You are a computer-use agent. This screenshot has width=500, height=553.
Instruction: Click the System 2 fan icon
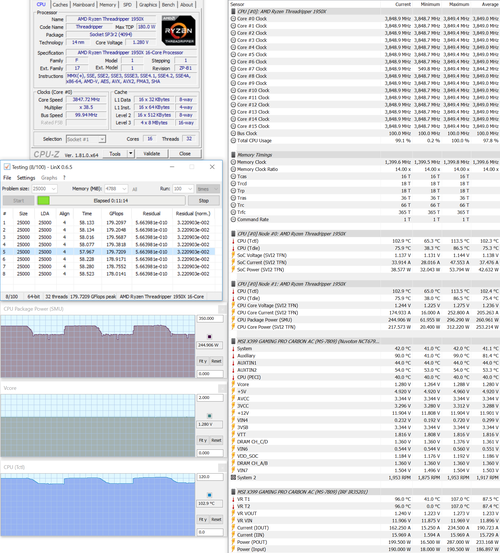pos(233,478)
